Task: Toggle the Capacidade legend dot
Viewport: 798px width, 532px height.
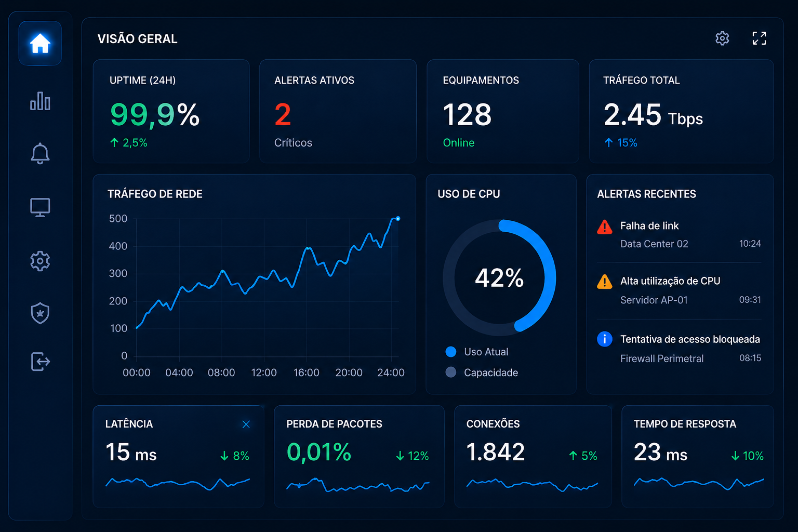Action: coord(451,372)
